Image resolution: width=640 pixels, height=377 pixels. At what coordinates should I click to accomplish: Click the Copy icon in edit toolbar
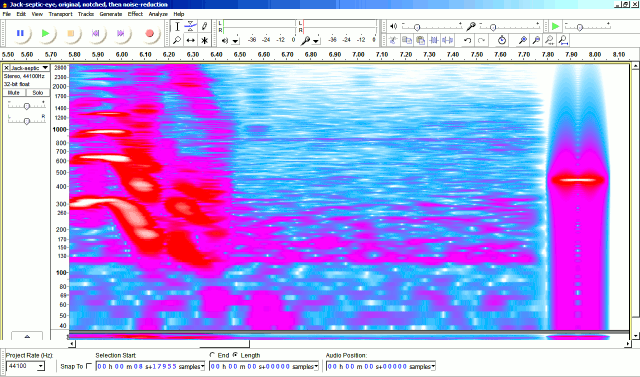point(407,40)
